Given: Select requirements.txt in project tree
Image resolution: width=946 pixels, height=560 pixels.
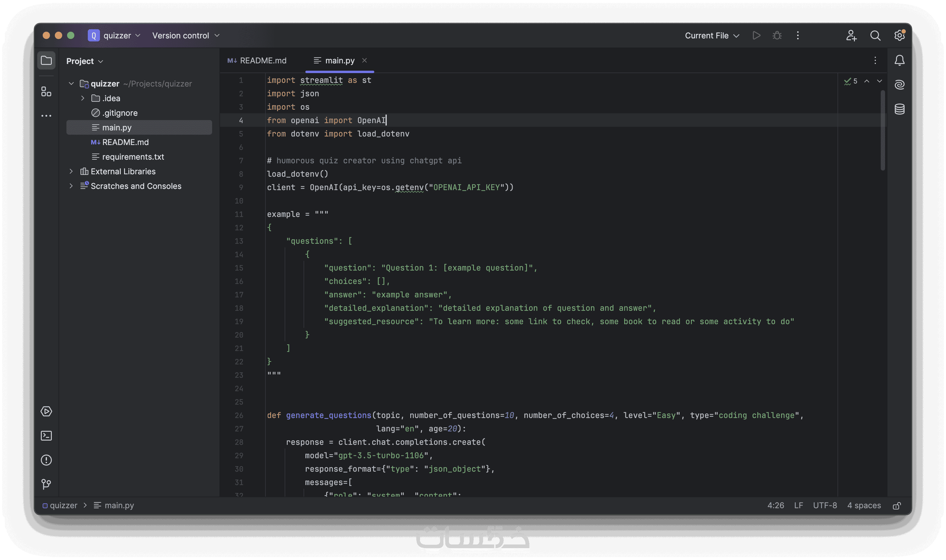Looking at the screenshot, I should click(133, 157).
